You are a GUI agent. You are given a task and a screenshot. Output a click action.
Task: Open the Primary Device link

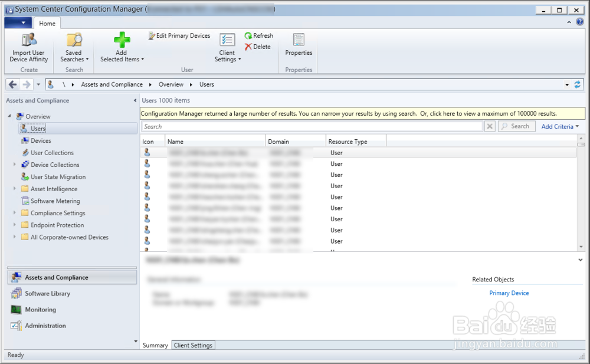pos(509,293)
